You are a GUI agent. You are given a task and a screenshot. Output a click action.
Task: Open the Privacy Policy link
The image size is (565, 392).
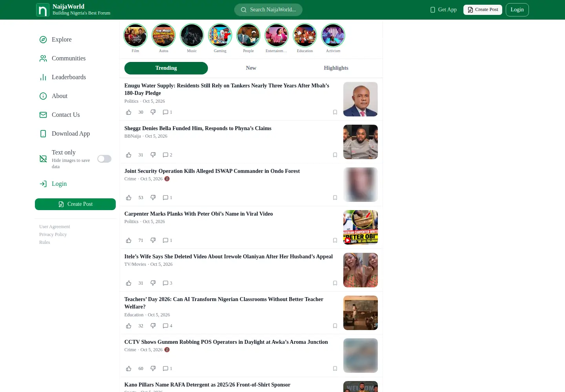[53, 234]
